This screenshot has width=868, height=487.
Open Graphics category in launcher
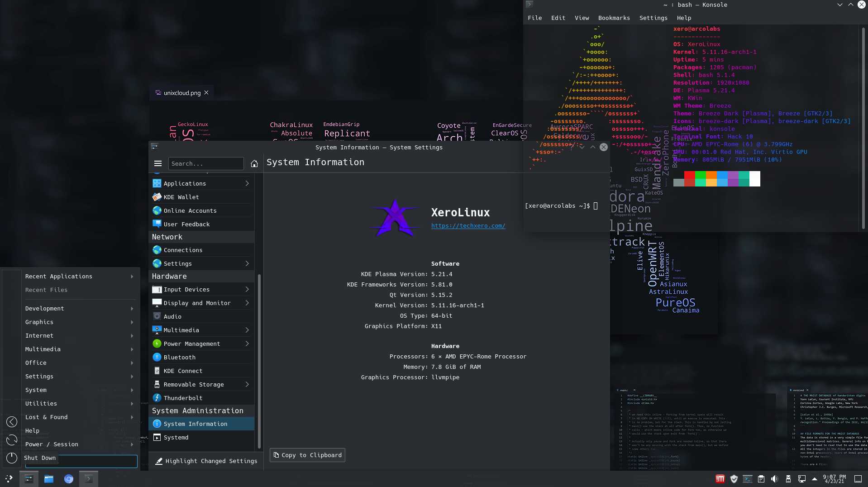(80, 322)
